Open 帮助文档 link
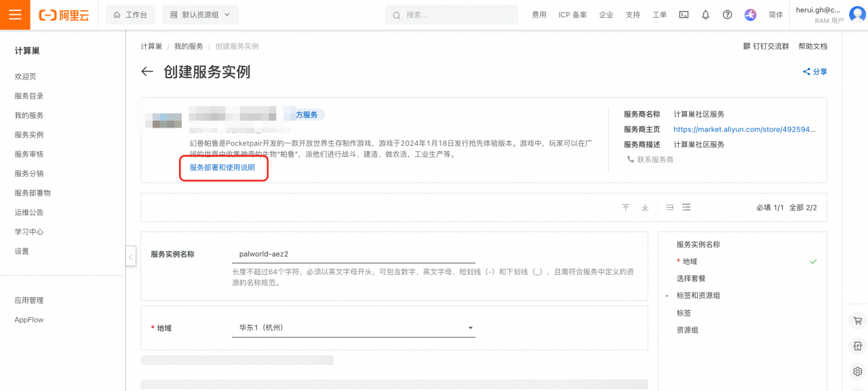Image resolution: width=868 pixels, height=391 pixels. pos(812,46)
